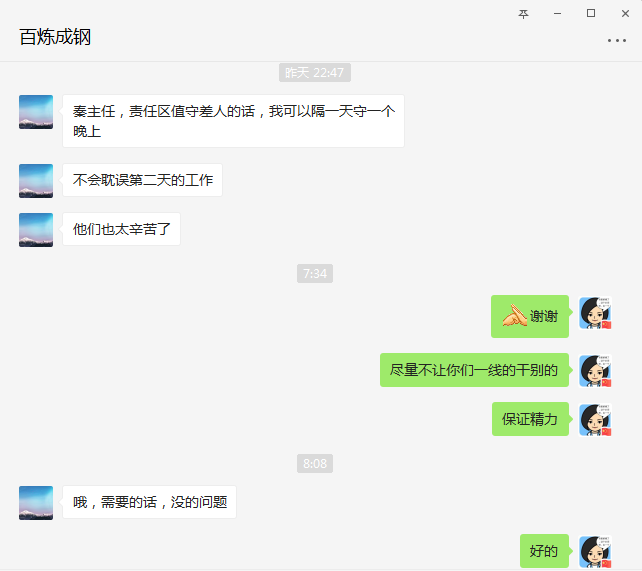The height and width of the screenshot is (571, 642).
Task: Click the cartoon avatar beside 好的 message
Action: (x=595, y=551)
